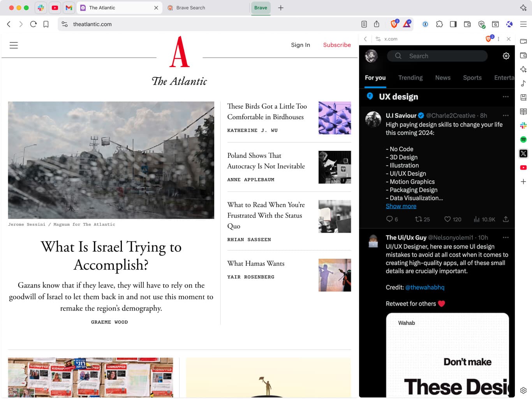
Task: Toggle the sidebar panel visibility button
Action: click(x=453, y=24)
